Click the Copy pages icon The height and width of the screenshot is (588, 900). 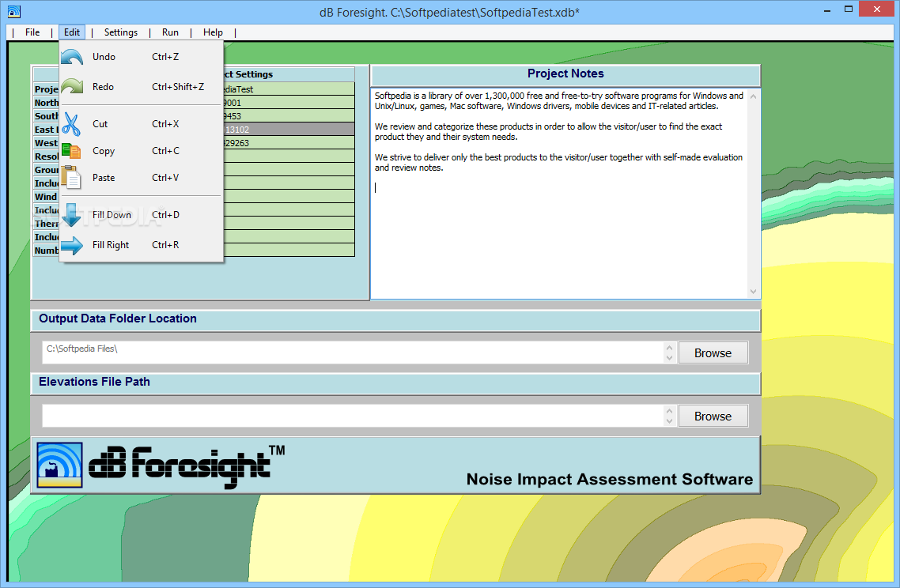click(x=71, y=151)
